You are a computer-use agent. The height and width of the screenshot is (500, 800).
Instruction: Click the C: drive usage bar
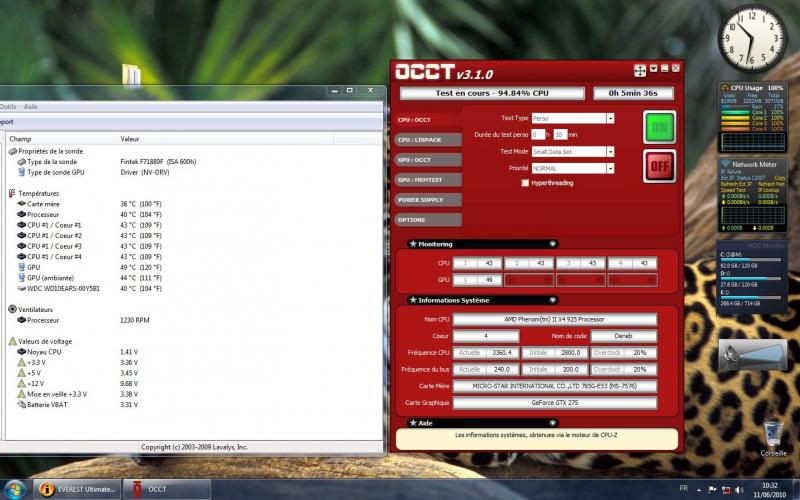(750, 260)
